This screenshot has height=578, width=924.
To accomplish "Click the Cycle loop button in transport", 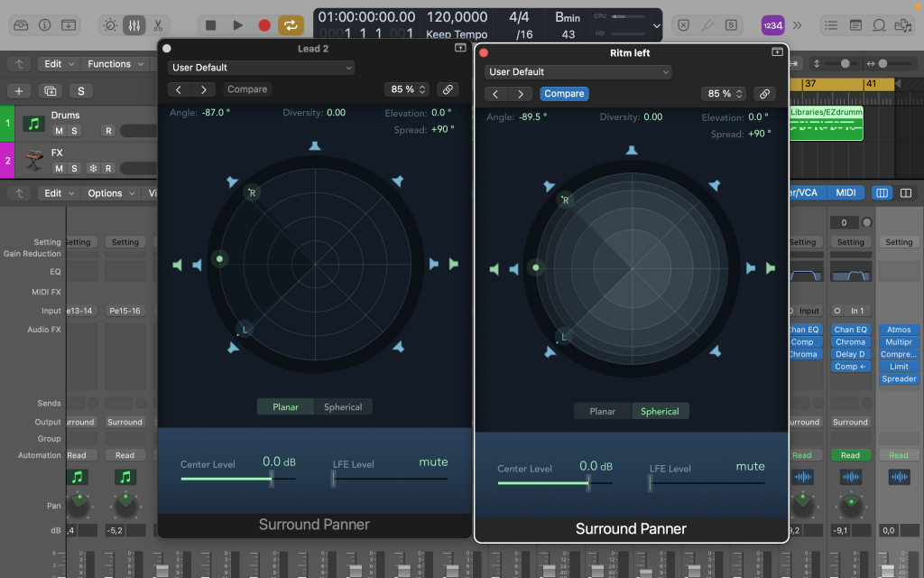I will coord(291,25).
